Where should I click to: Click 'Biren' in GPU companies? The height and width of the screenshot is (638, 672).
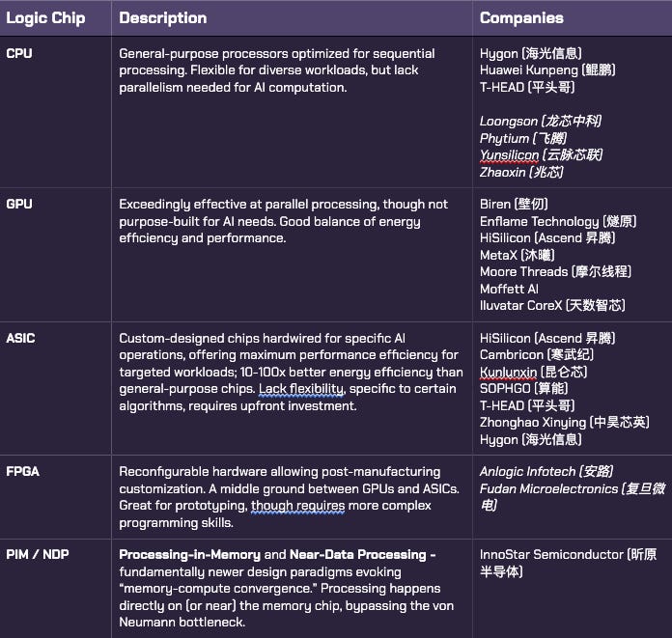click(x=514, y=204)
